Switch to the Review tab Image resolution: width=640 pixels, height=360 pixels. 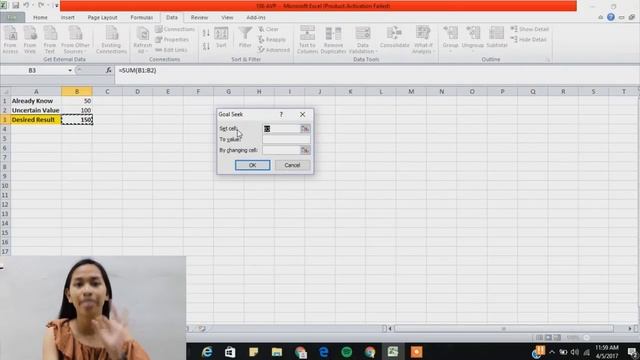pos(199,18)
